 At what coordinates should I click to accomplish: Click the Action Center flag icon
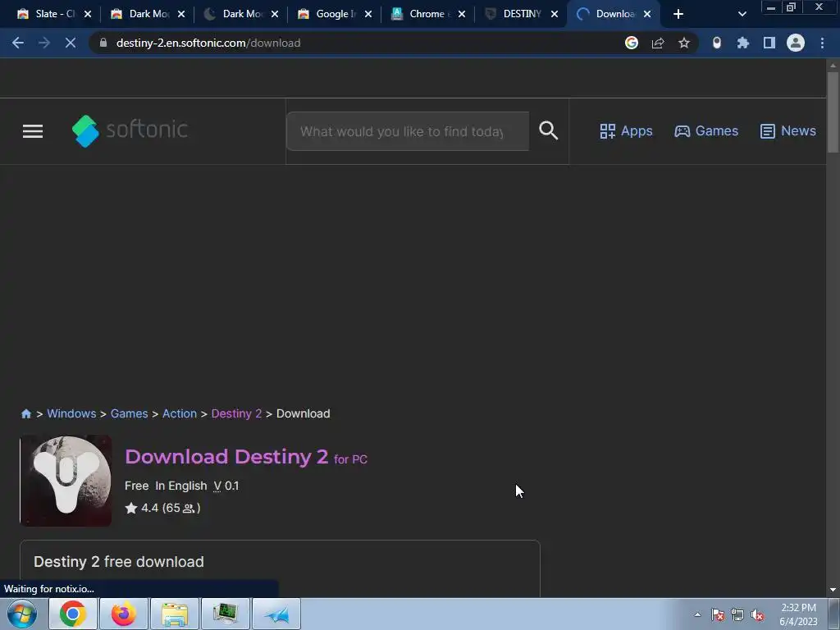pyautogui.click(x=718, y=614)
